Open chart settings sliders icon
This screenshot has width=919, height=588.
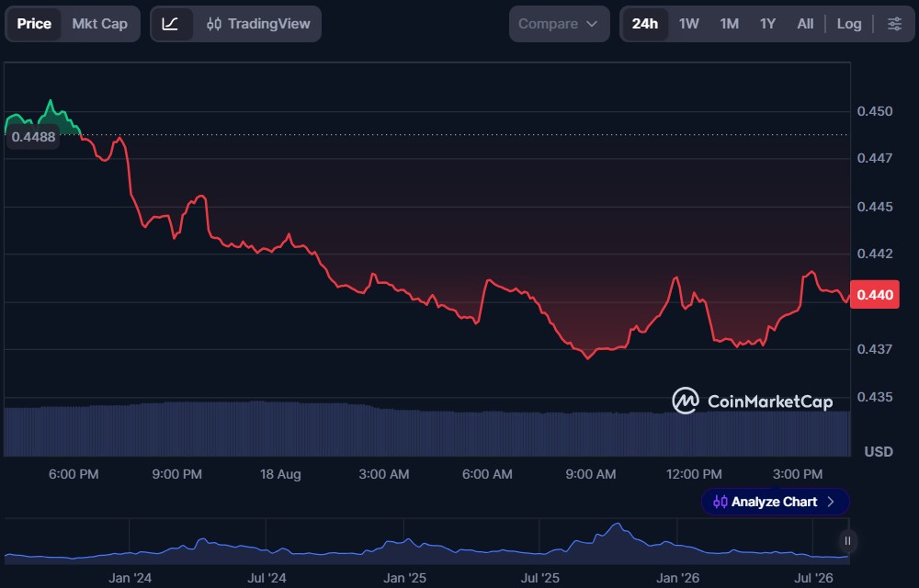click(x=894, y=24)
